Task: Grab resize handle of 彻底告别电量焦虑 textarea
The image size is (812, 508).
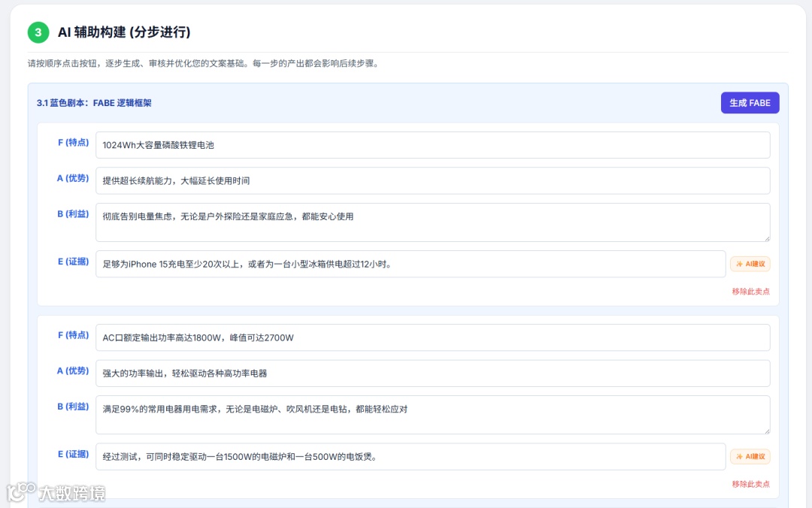Action: [767, 238]
